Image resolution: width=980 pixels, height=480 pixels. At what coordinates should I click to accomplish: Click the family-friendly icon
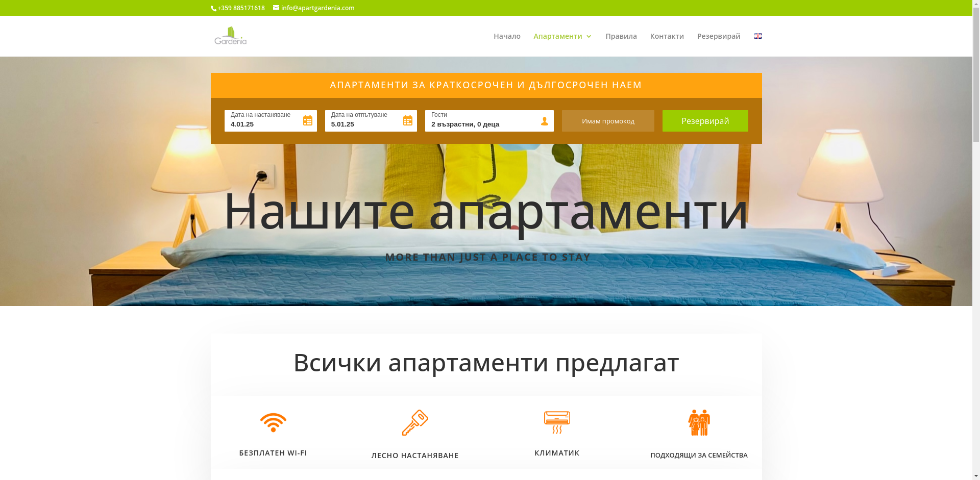coord(699,422)
